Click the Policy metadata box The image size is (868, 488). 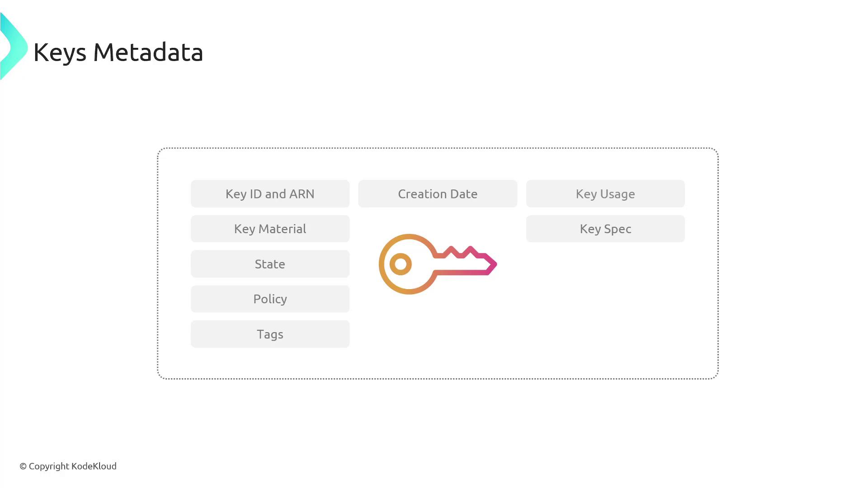pyautogui.click(x=270, y=299)
